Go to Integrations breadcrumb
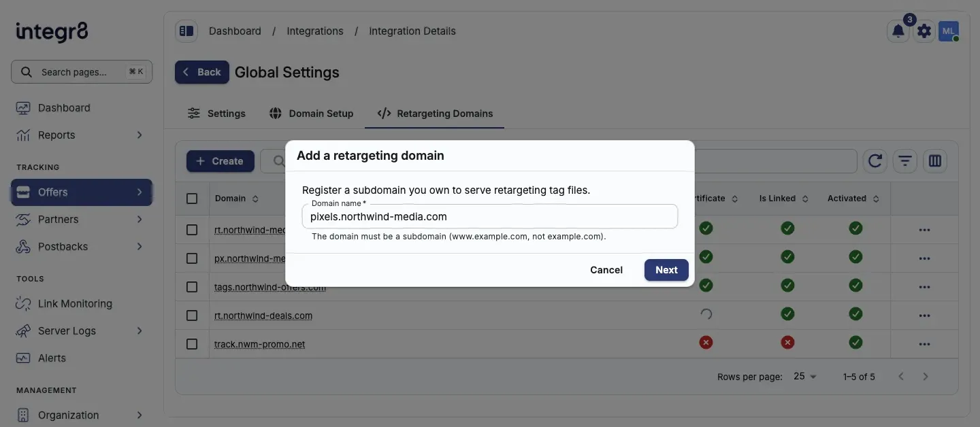This screenshot has height=427, width=980. pos(315,31)
